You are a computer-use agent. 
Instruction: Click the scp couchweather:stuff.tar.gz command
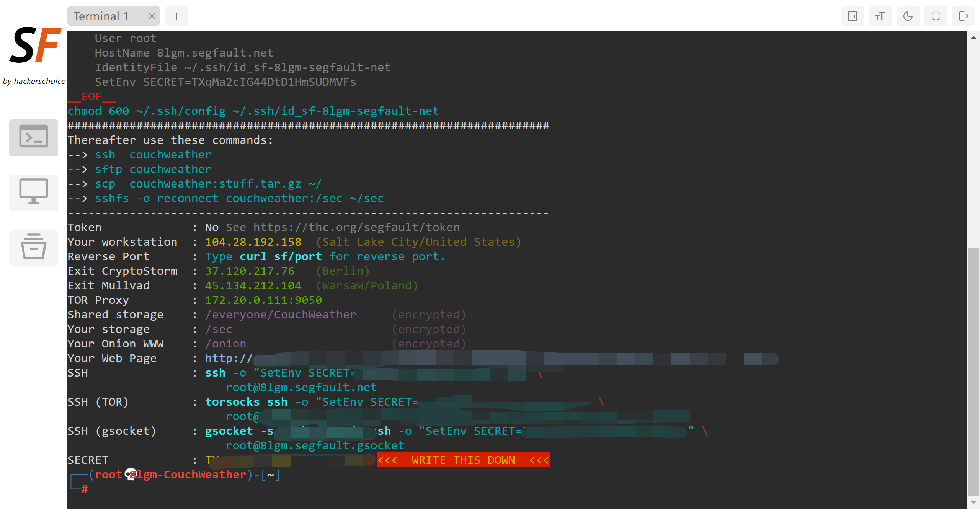click(x=208, y=184)
